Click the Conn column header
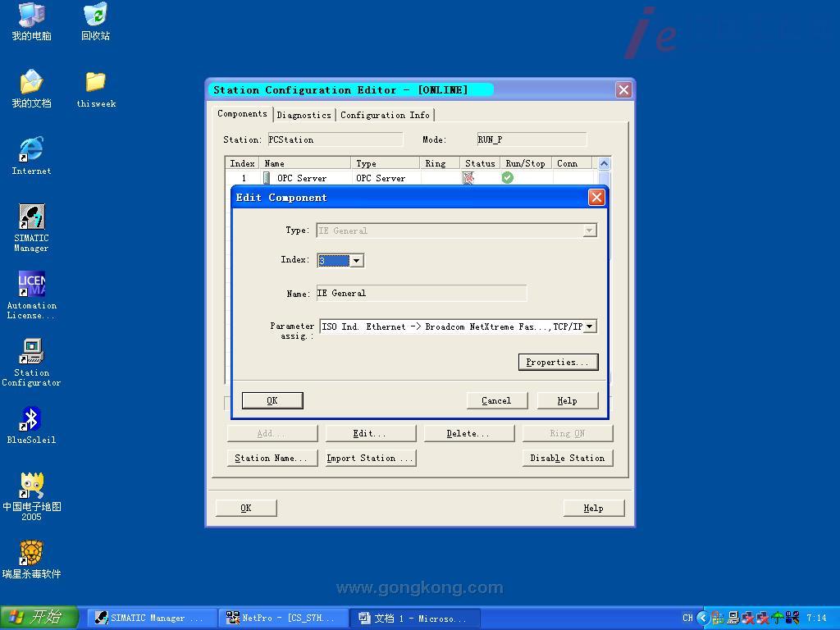 pyautogui.click(x=572, y=163)
